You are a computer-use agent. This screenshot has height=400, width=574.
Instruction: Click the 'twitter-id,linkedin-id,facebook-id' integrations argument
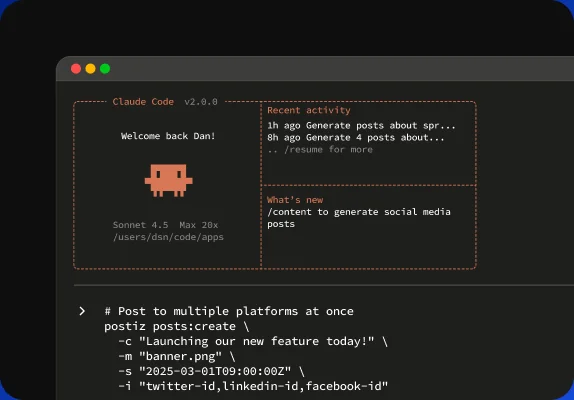pos(264,386)
